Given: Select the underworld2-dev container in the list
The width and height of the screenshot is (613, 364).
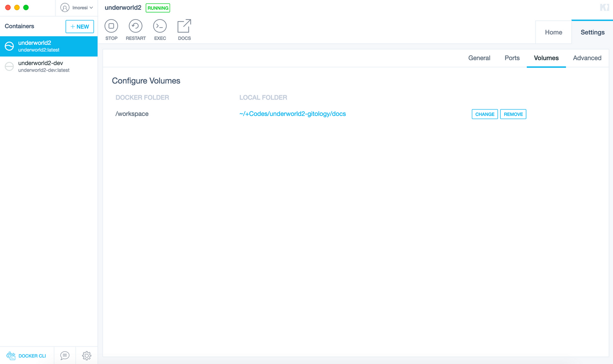Looking at the screenshot, I should (x=49, y=66).
